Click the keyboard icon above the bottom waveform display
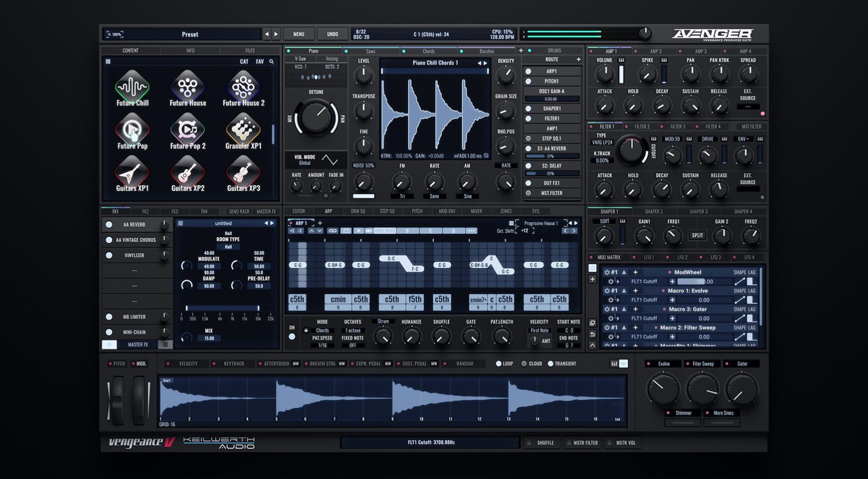 pos(614,364)
